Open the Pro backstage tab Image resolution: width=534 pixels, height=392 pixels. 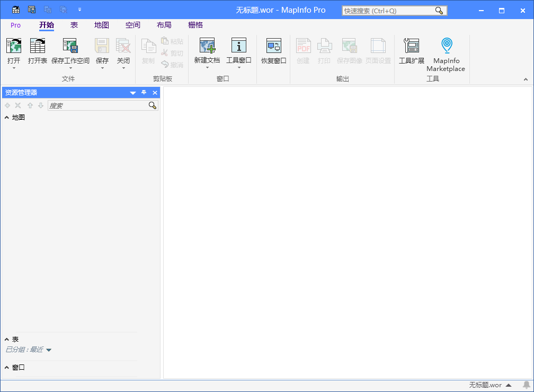pyautogui.click(x=16, y=25)
